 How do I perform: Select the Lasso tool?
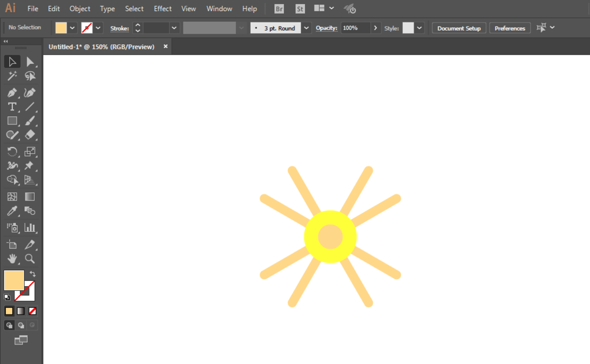[29, 76]
